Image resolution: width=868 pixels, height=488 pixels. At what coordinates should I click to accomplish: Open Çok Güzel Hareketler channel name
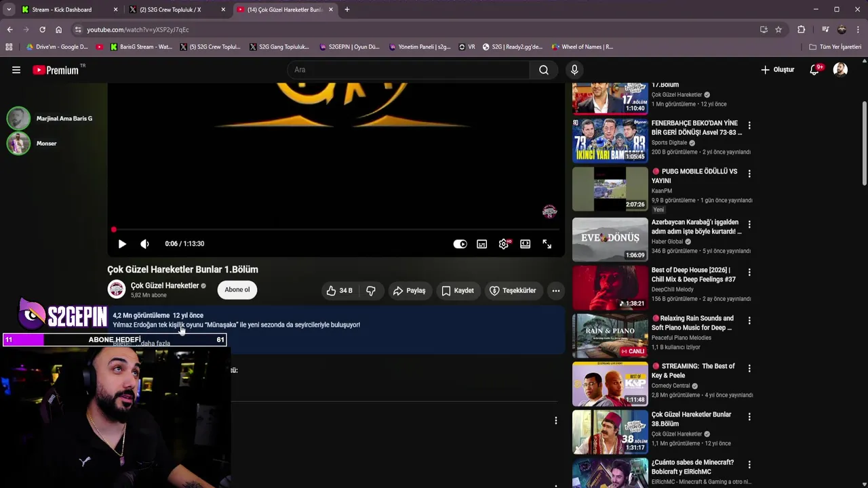(165, 286)
